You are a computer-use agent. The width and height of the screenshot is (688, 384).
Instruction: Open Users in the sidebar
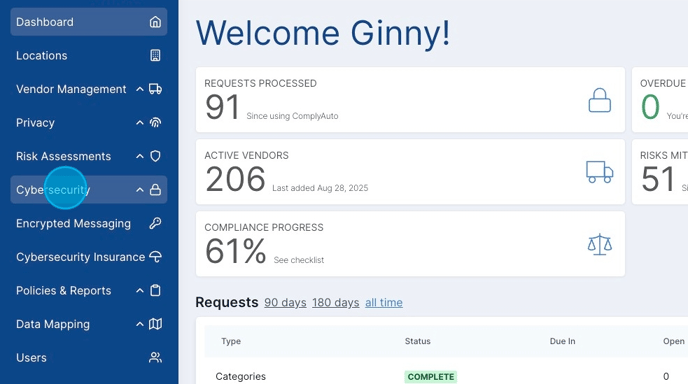[89, 358]
